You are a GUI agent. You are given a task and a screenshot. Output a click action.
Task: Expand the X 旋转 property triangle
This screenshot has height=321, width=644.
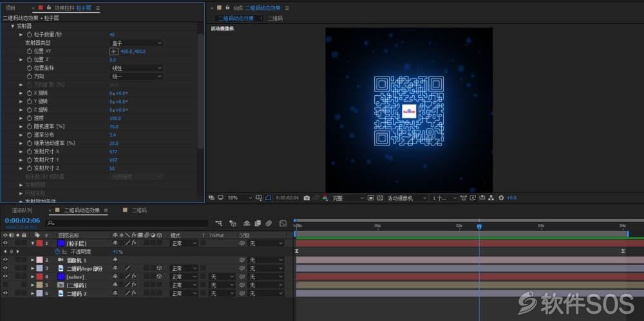21,93
